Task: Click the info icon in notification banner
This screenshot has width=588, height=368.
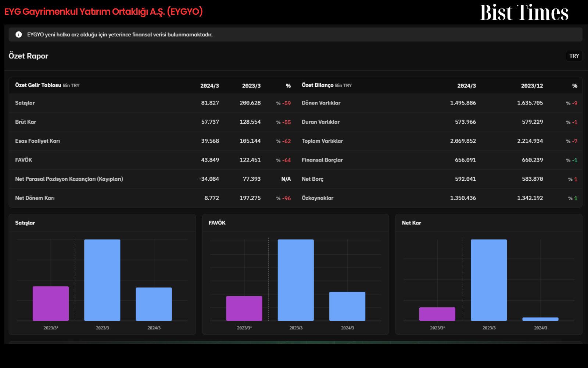Action: (19, 35)
